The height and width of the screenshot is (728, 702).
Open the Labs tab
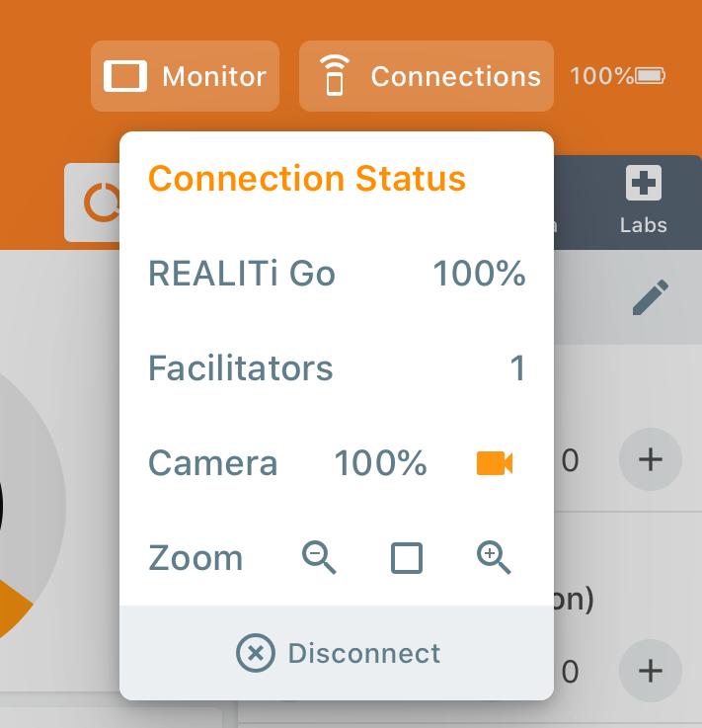point(644,201)
